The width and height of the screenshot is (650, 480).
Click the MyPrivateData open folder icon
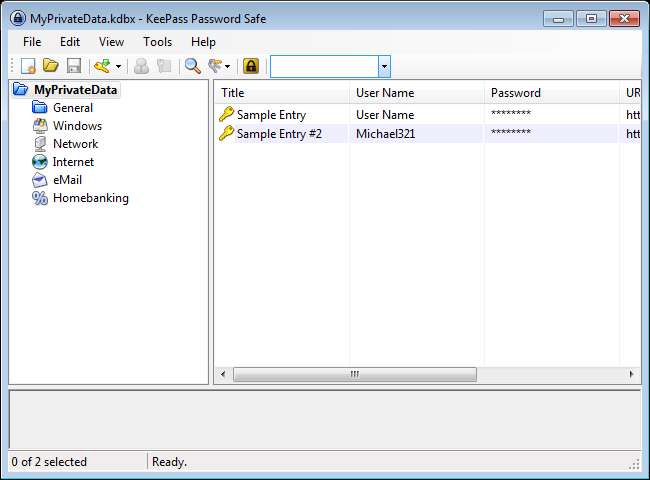[x=21, y=90]
